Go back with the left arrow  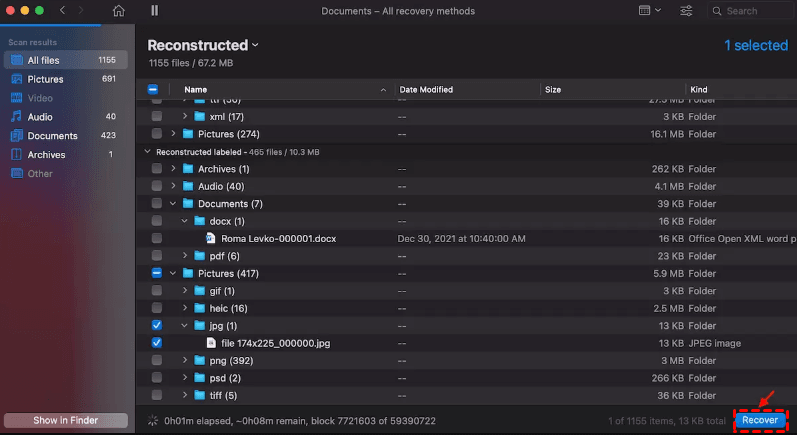point(62,11)
